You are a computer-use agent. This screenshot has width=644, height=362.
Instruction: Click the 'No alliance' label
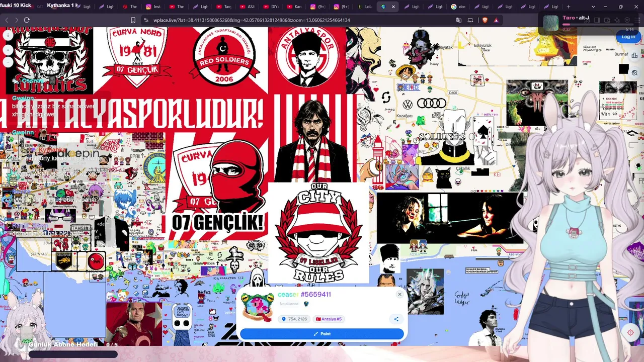[289, 304]
